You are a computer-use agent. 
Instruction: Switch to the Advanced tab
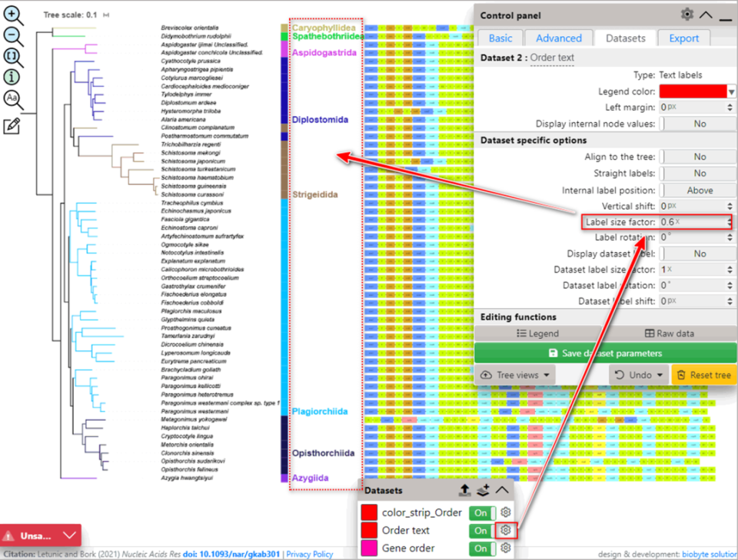[x=558, y=38]
